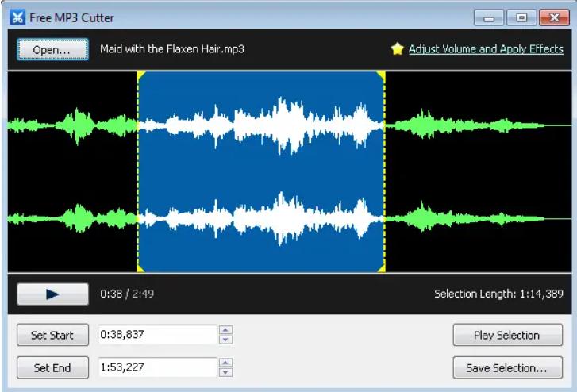
Task: Increase start time with the up arrow
Action: tap(226, 330)
